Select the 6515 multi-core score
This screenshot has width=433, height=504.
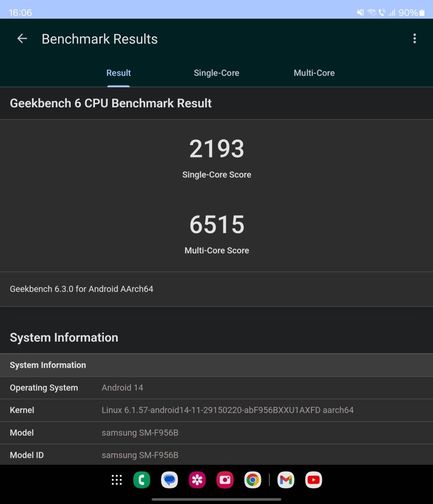click(216, 224)
